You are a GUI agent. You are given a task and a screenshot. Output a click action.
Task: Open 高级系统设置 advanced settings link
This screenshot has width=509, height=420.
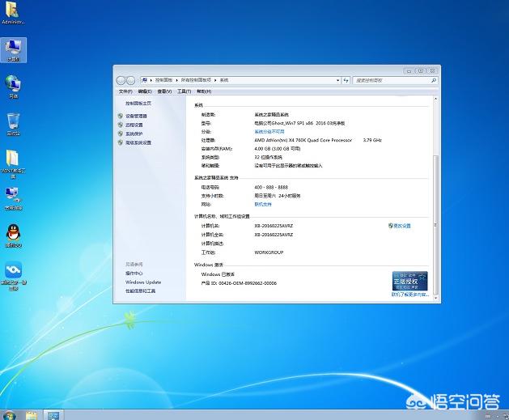(138, 142)
